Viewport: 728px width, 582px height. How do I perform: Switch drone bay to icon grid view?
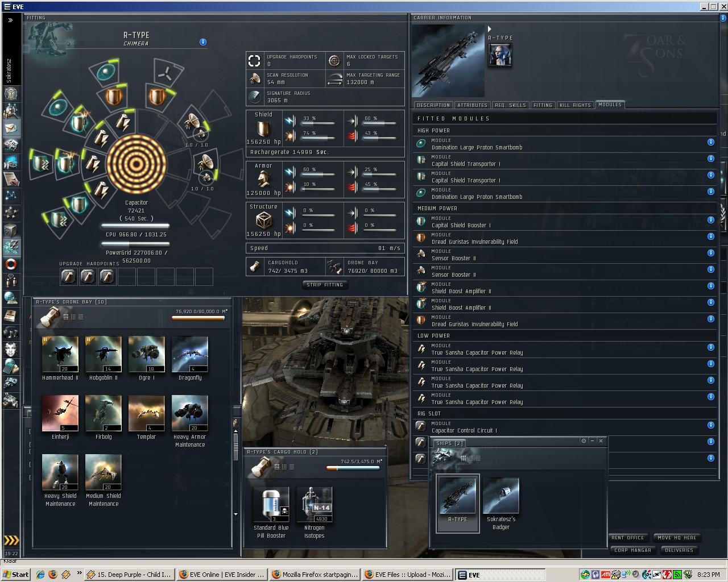[x=66, y=317]
